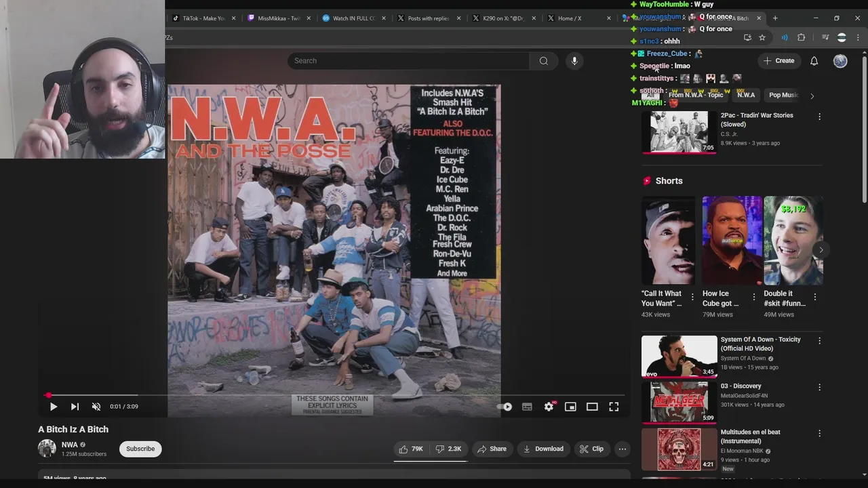Screen dimensions: 868x488
Task: Open the 'Double it #skit' short
Action: click(793, 241)
